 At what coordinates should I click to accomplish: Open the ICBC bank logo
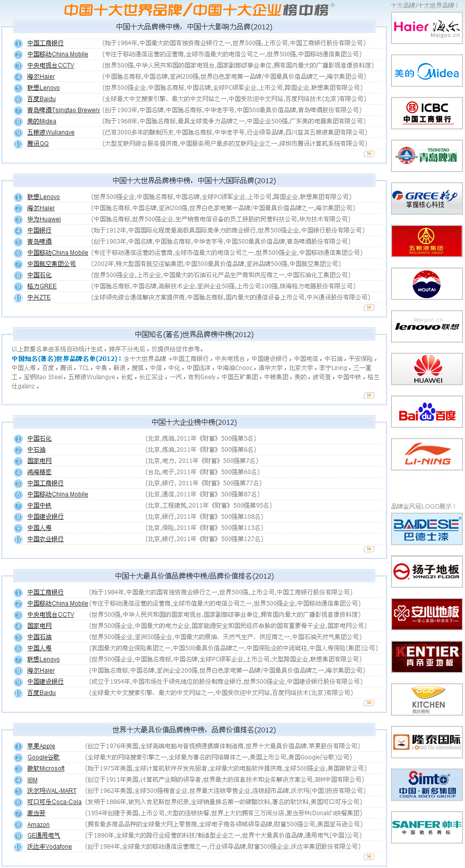pos(427,113)
